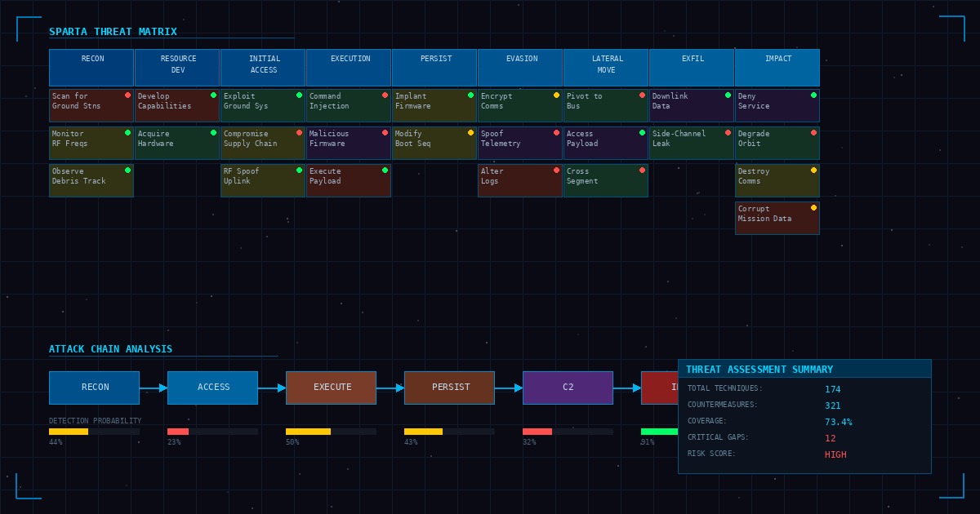980x514 pixels.
Task: Click the status dot on Scan for Ground Stns
Action: 127,94
